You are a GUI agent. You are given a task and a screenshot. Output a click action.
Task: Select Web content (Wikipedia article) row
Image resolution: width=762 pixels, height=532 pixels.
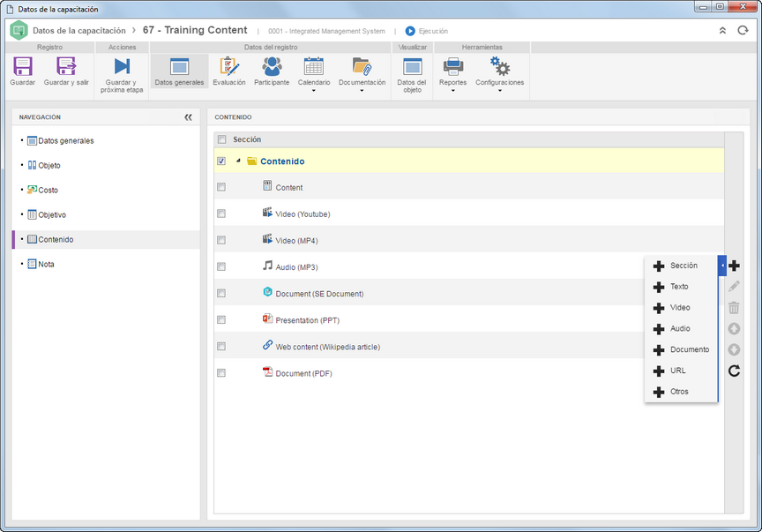pos(328,348)
